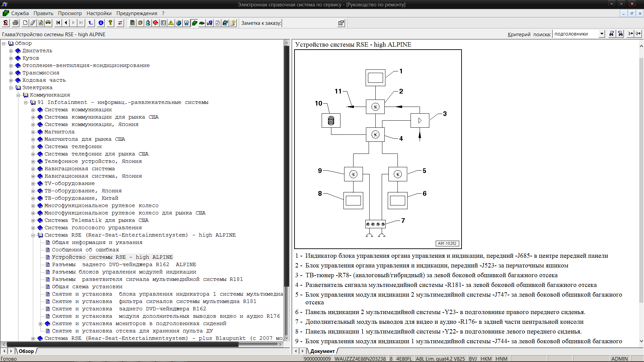This screenshot has height=362, width=644.
Task: Click the colored list lines icon
Action: click(163, 23)
